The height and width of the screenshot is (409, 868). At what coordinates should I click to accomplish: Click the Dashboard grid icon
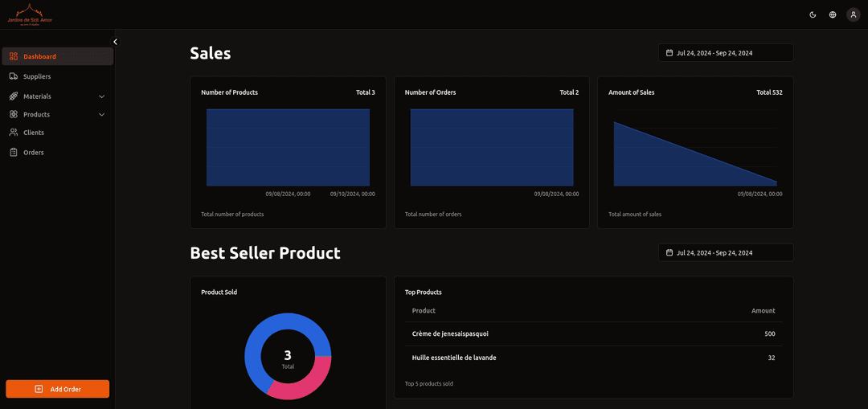click(x=14, y=56)
